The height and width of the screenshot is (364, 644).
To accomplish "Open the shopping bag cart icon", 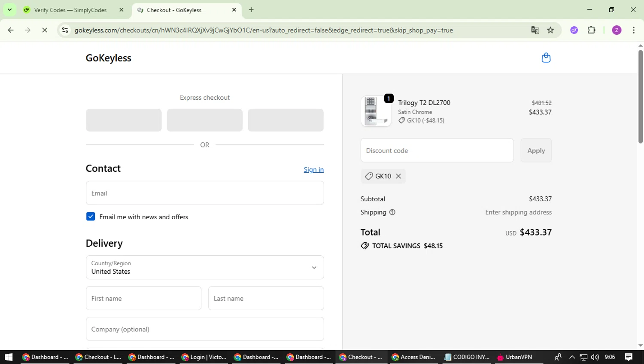I will tap(546, 58).
